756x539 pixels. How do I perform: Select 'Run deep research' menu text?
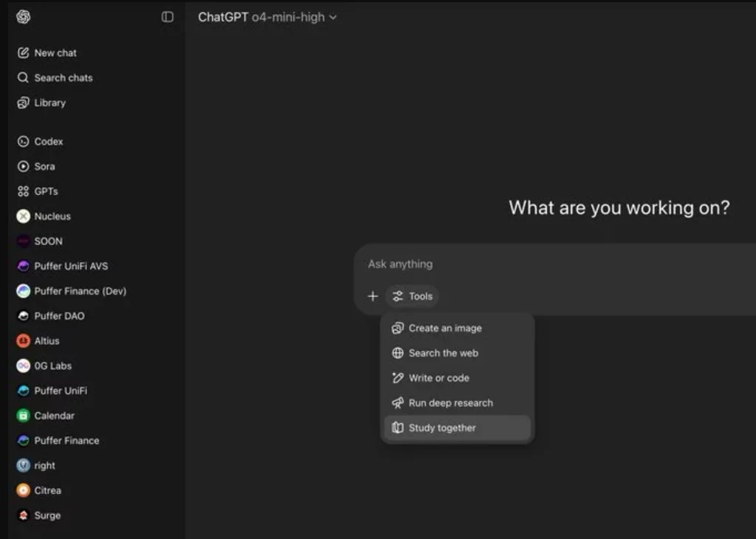pos(451,403)
